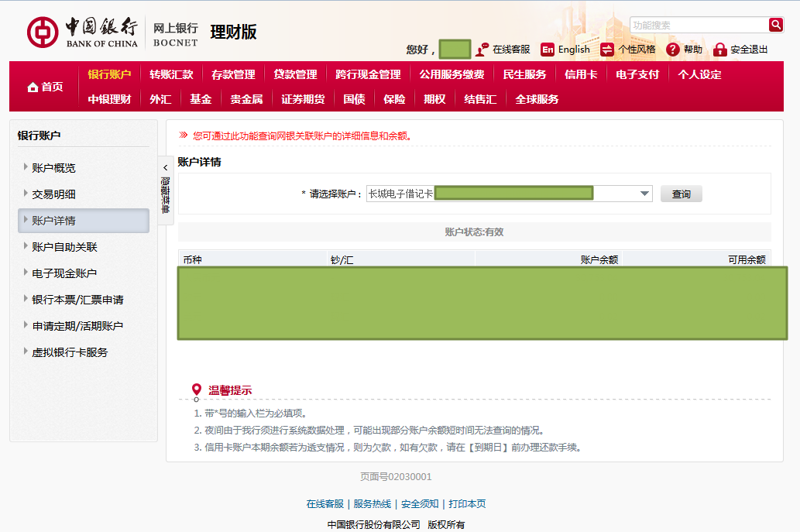This screenshot has height=532, width=800.
Task: Go to 首页 via the house icon
Action: pos(33,88)
